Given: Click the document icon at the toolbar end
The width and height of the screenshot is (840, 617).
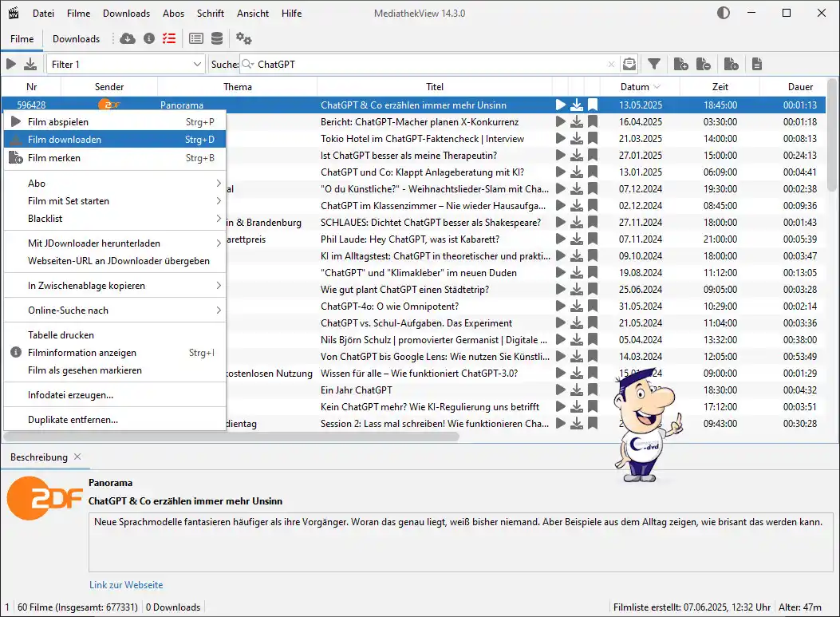Looking at the screenshot, I should pyautogui.click(x=757, y=65).
